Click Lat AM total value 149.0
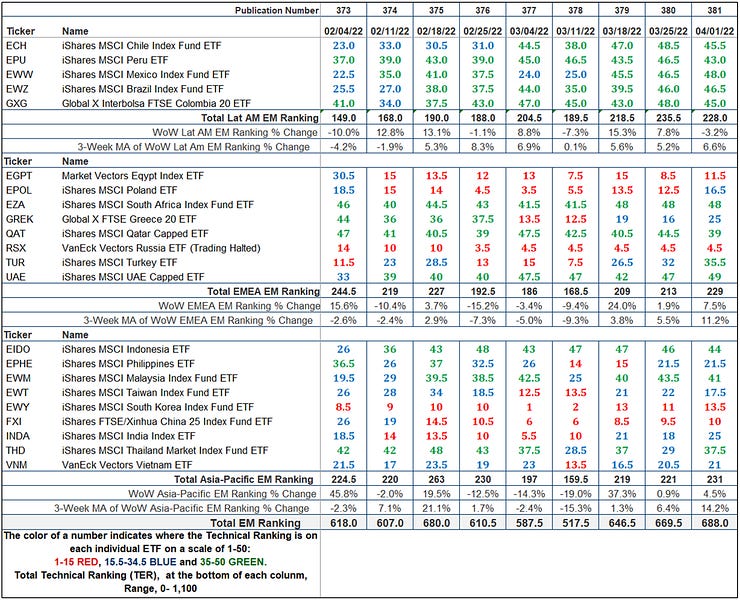This screenshot has width=740, height=600. (344, 118)
